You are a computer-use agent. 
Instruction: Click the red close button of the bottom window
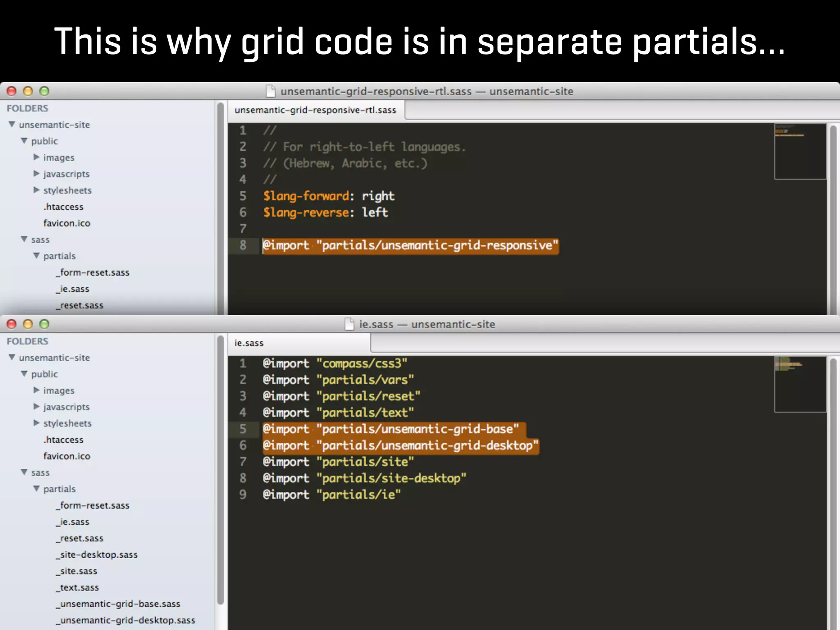11,324
